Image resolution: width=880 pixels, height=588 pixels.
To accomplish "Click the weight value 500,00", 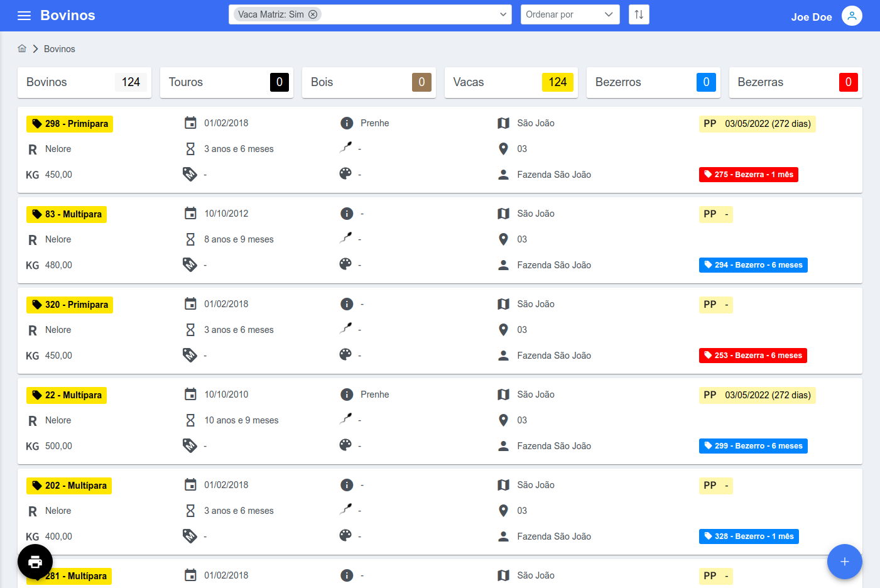I will pyautogui.click(x=58, y=446).
